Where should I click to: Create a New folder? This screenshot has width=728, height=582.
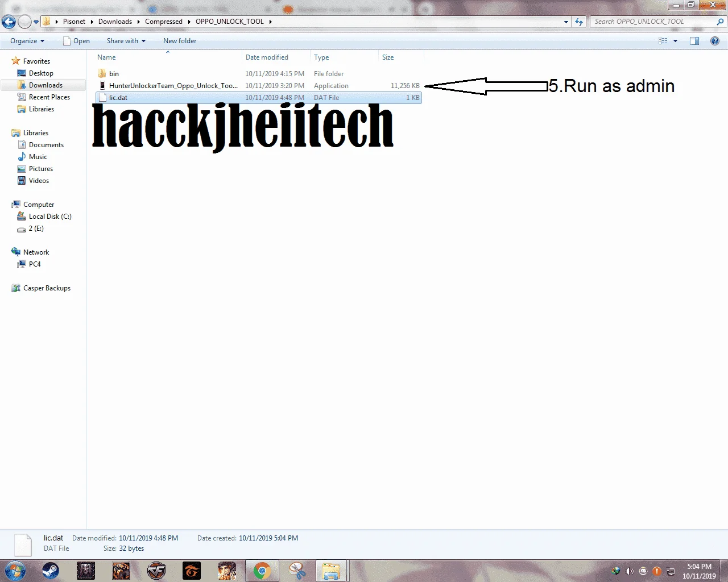[180, 41]
